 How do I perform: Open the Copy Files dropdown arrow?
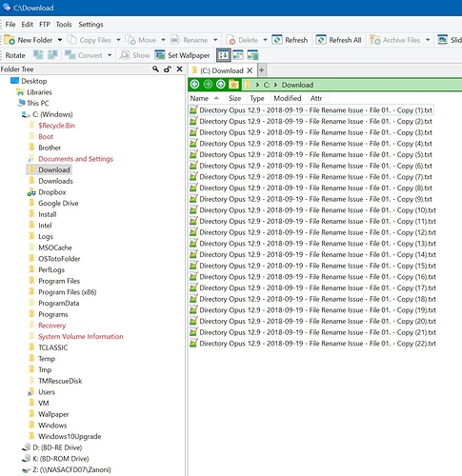click(x=118, y=40)
